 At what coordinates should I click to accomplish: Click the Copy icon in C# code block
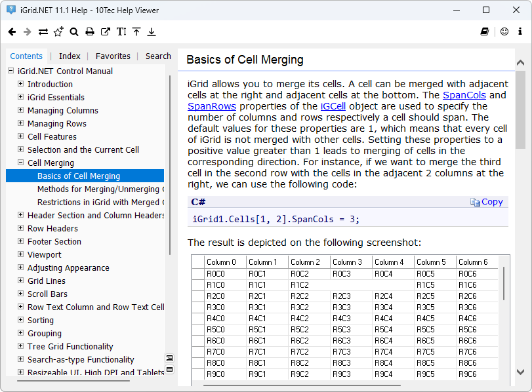coord(475,202)
